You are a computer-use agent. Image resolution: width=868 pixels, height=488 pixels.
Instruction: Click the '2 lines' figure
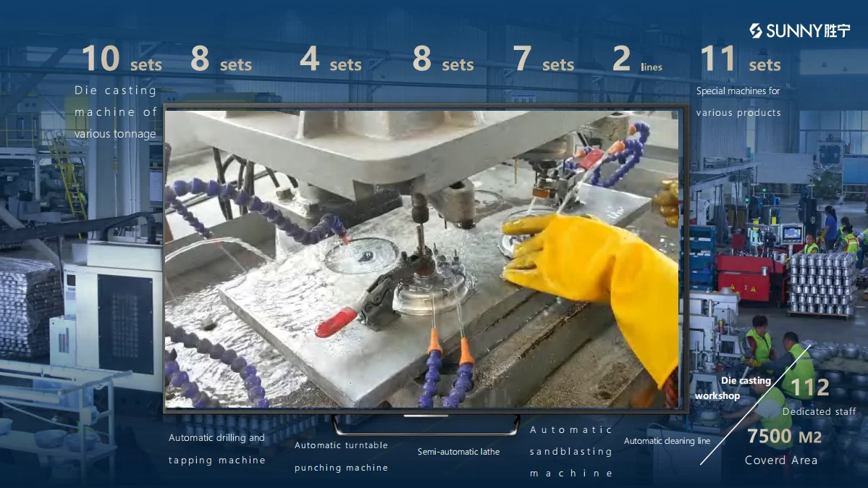[x=638, y=59]
